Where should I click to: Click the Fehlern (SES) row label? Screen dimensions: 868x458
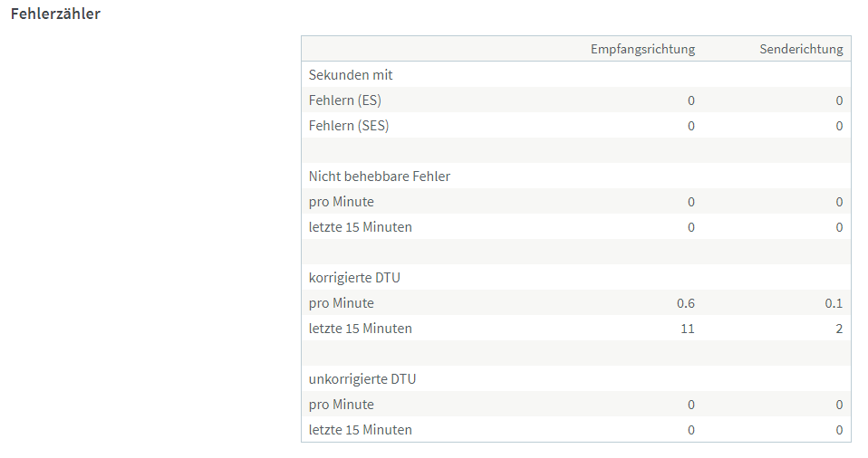pos(349,126)
